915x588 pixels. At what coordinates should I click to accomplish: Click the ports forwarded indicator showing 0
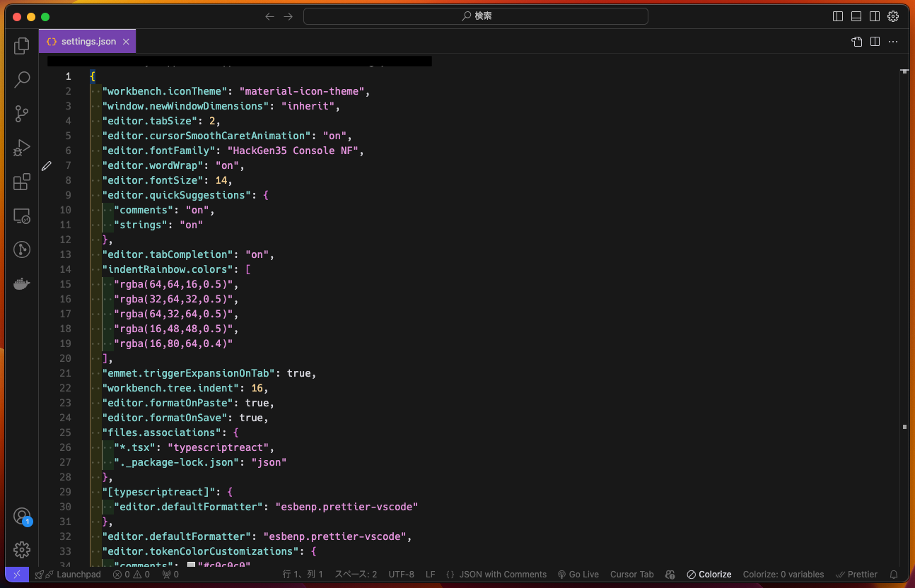coord(170,575)
